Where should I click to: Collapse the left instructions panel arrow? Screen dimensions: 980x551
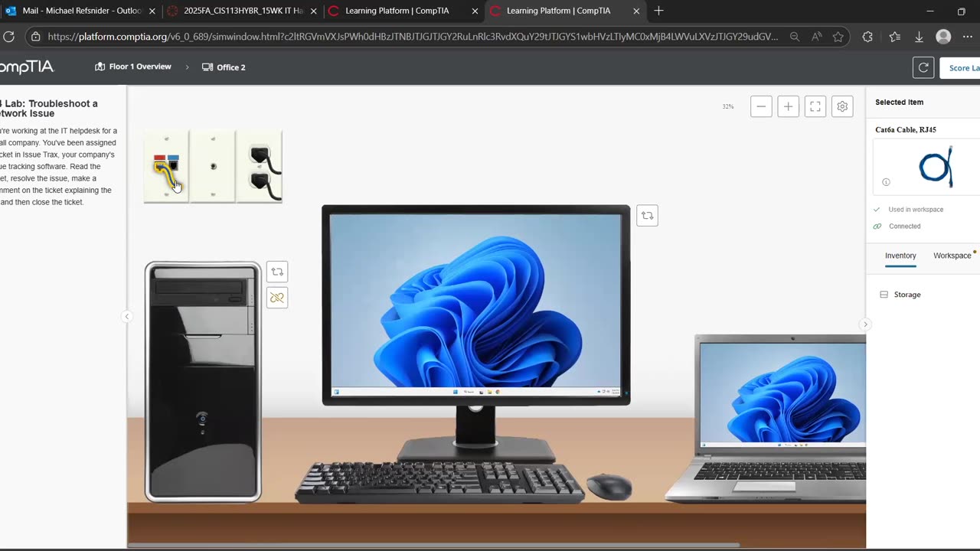point(127,317)
